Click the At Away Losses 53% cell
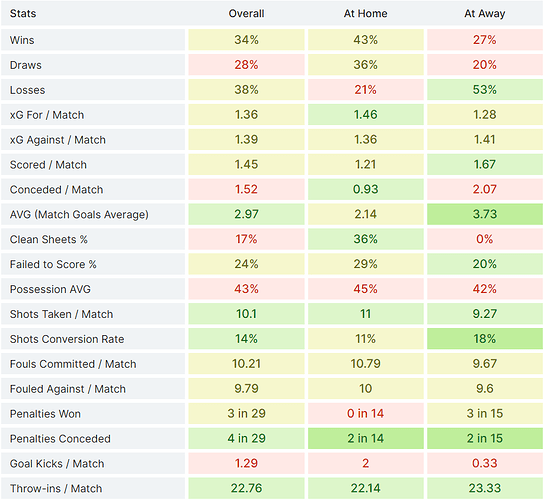Image resolution: width=544 pixels, height=500 pixels. click(x=485, y=90)
